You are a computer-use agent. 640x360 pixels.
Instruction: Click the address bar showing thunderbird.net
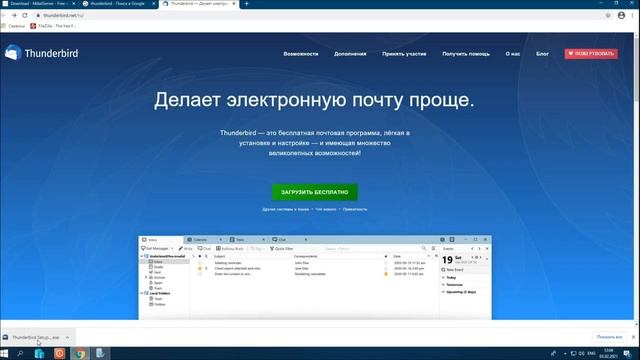[318, 15]
